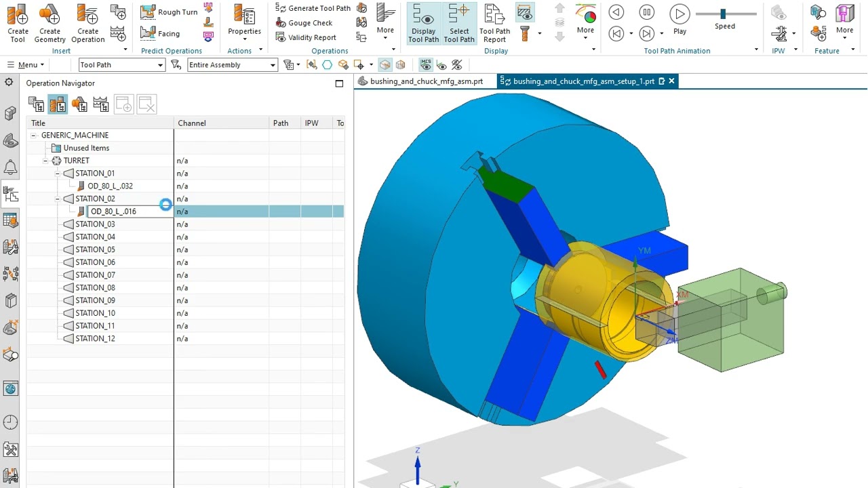
Task: Rewind animation to the start
Action: click(616, 33)
